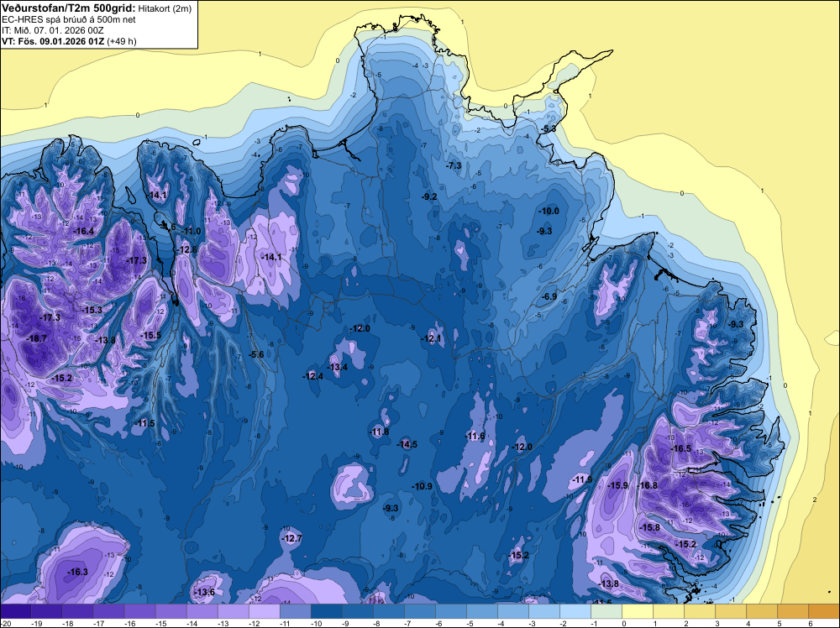Click the legend swatch between -10 and -9
This screenshot has width=840, height=628.
tap(326, 611)
